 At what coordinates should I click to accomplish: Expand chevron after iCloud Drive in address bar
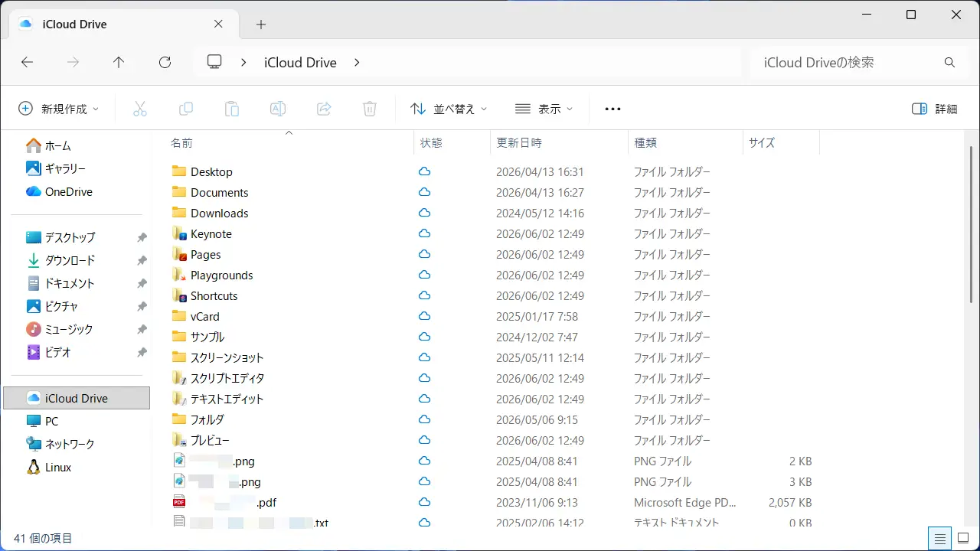(x=357, y=63)
